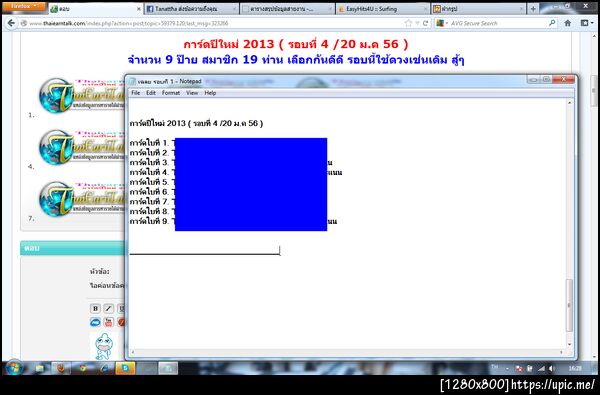Click the ThaiEarnTalk banner numbered 4

tap(81, 147)
